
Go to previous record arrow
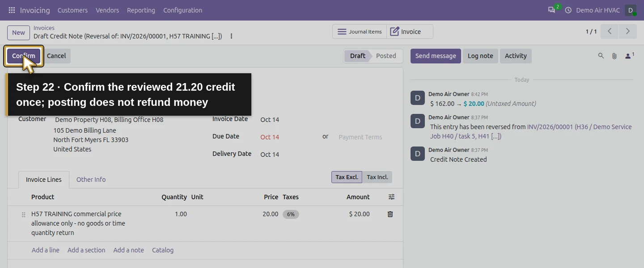(x=610, y=31)
